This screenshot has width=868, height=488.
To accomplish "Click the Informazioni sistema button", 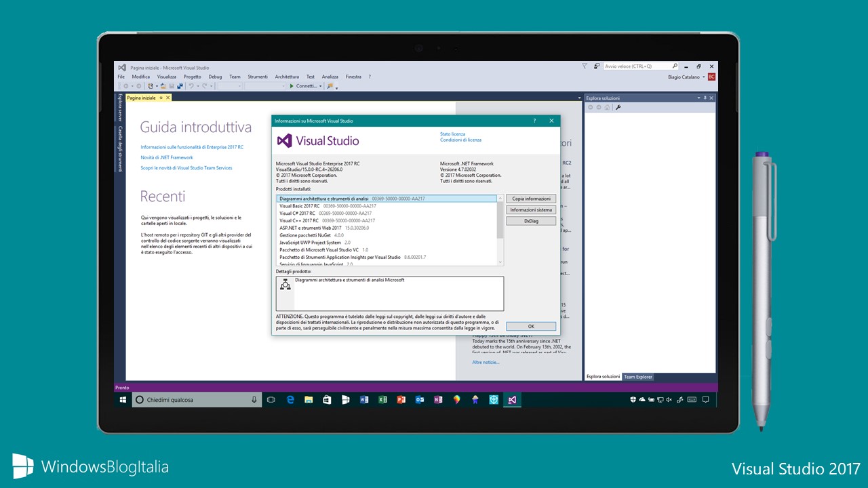I will click(531, 210).
